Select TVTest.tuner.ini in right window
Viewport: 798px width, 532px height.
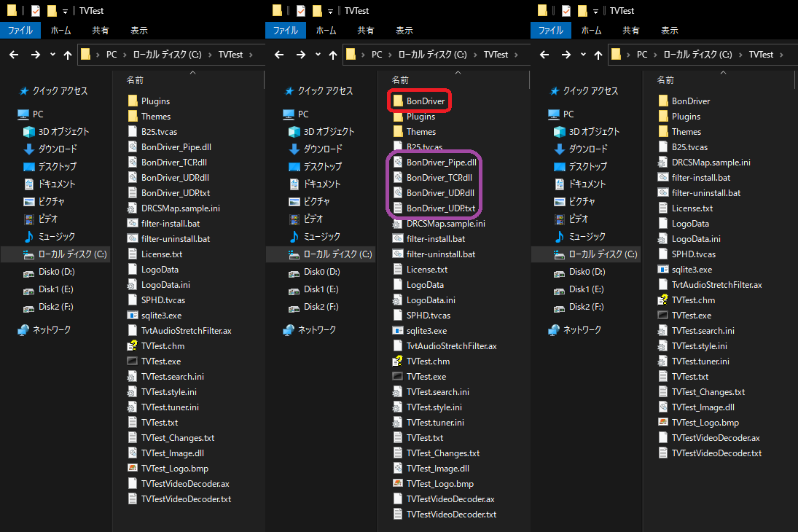[x=694, y=361]
